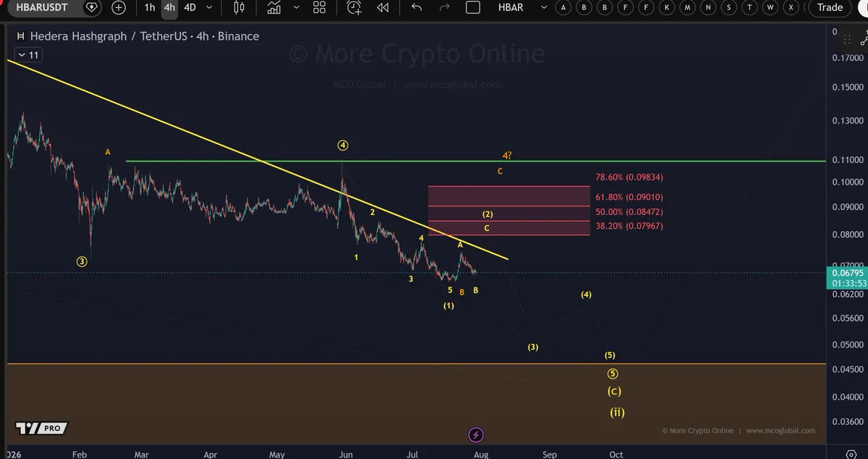The width and height of the screenshot is (868, 459).
Task: Select the circled W shortcut
Action: (771, 7)
